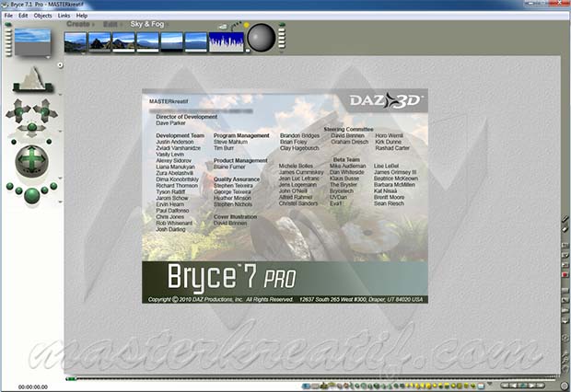Dismiss the Bryce 7 PRO splash screen
This screenshot has height=392, width=571.
[x=285, y=196]
